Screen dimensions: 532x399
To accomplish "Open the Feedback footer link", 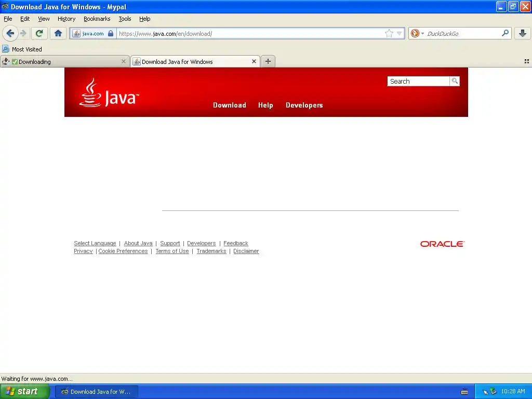I will 236,243.
